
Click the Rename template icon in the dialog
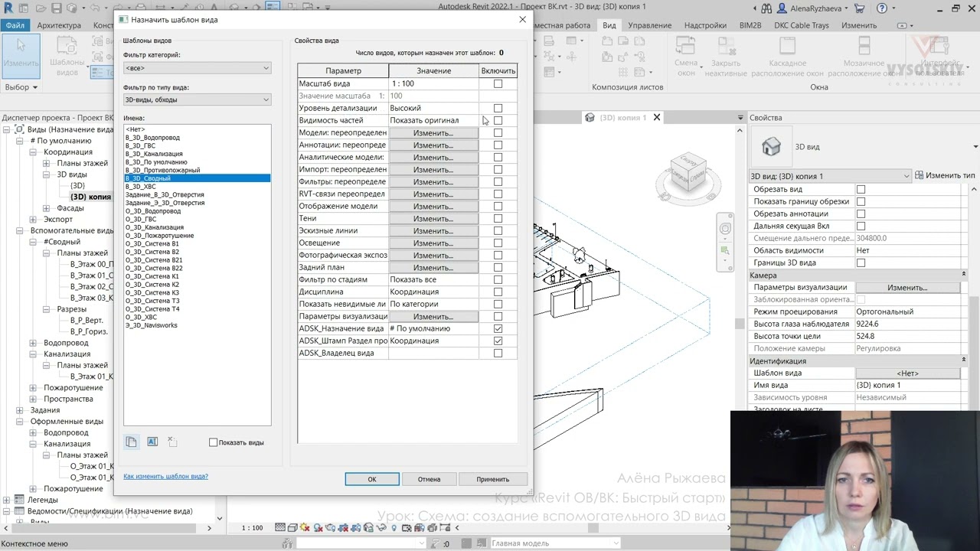click(x=152, y=442)
